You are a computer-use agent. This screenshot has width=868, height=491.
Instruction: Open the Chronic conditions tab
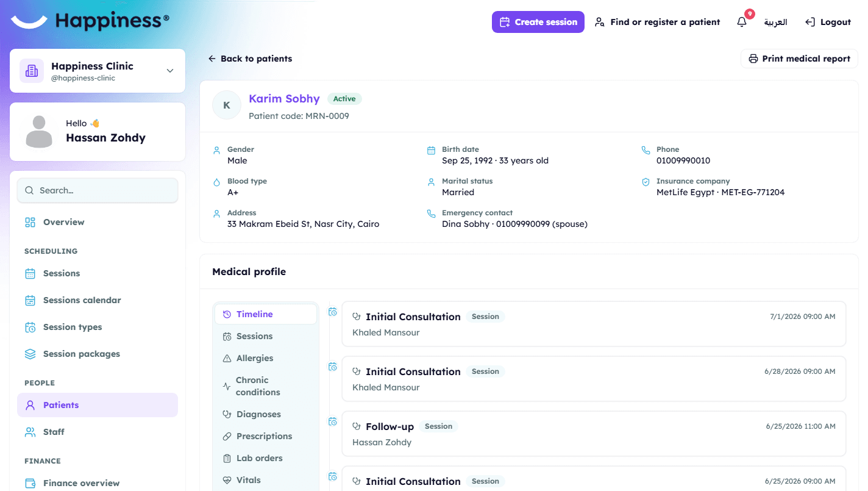[266, 386]
